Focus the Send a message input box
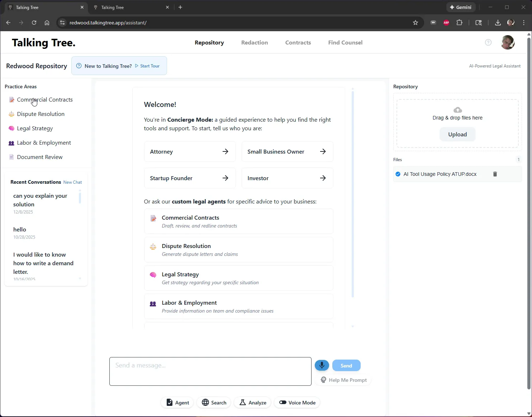 tap(210, 371)
